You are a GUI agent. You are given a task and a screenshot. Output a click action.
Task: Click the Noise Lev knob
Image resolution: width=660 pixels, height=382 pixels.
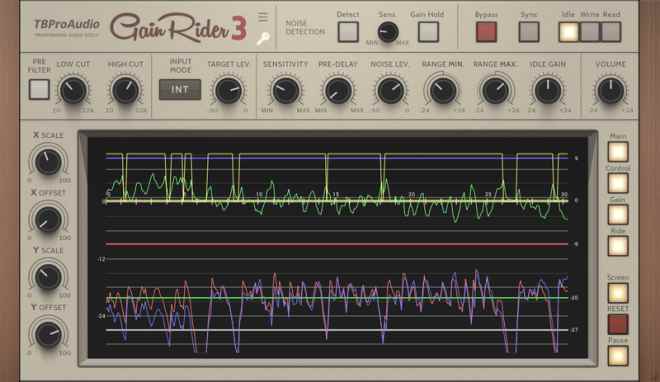tap(390, 90)
